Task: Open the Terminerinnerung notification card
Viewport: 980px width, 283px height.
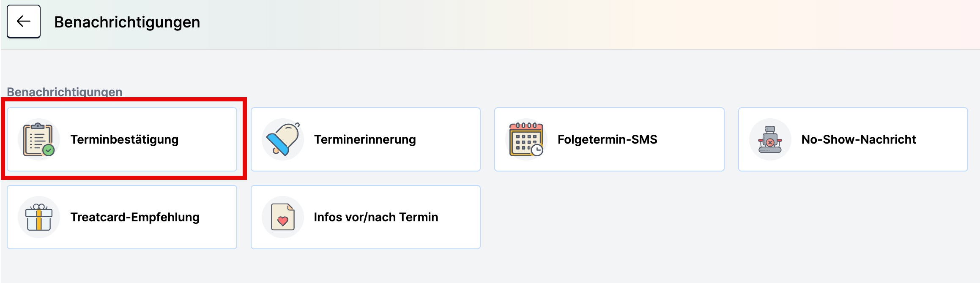Action: 366,139
